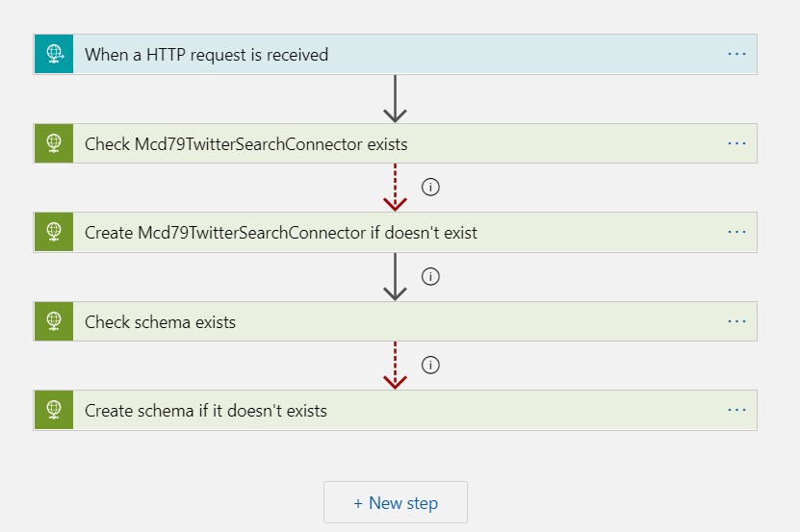Viewport: 800px width, 532px height.
Task: Click the arrow connector below the HTTP trigger
Action: (x=395, y=99)
